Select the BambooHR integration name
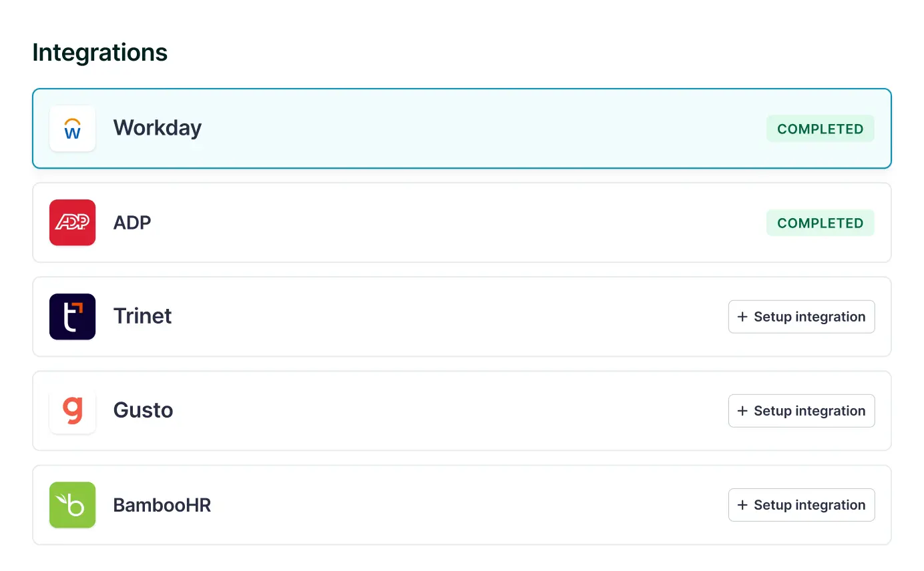The height and width of the screenshot is (571, 924). tap(162, 505)
